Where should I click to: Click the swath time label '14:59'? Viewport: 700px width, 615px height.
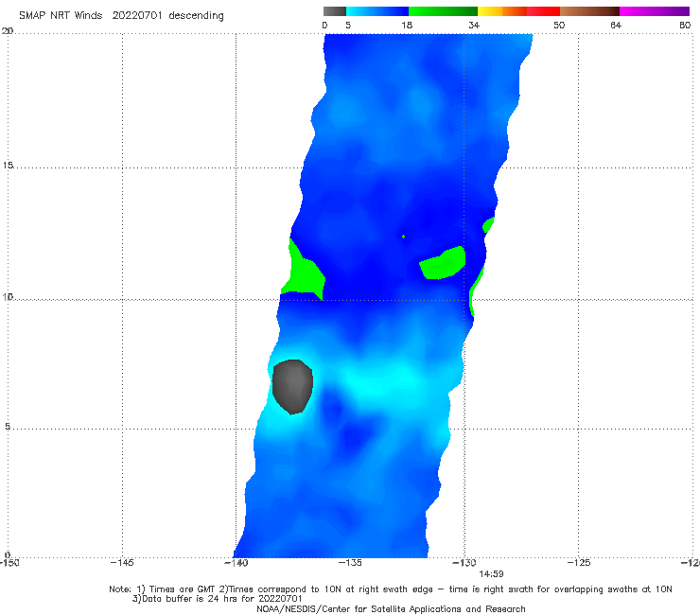492,574
